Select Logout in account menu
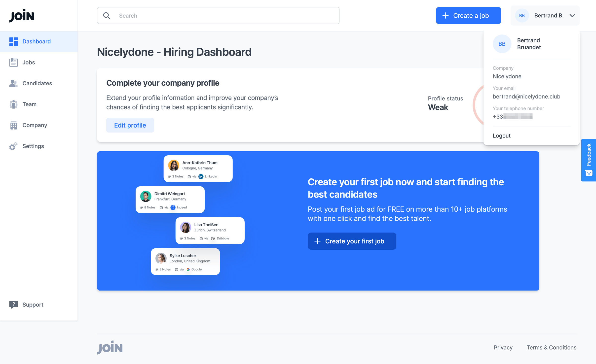596x364 pixels. click(502, 136)
